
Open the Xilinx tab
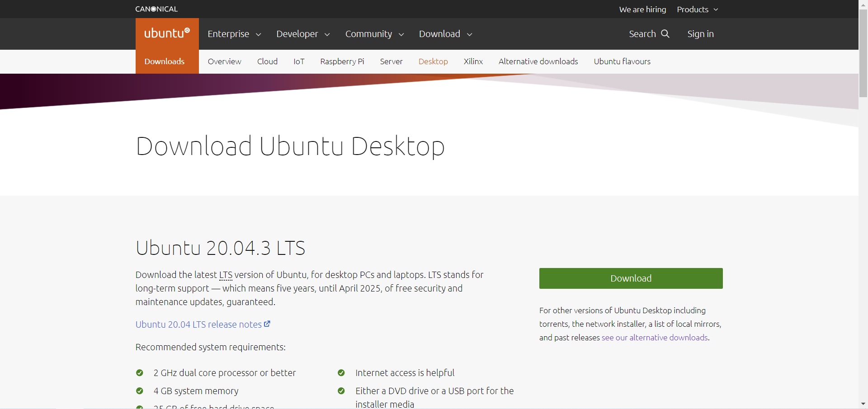click(473, 61)
